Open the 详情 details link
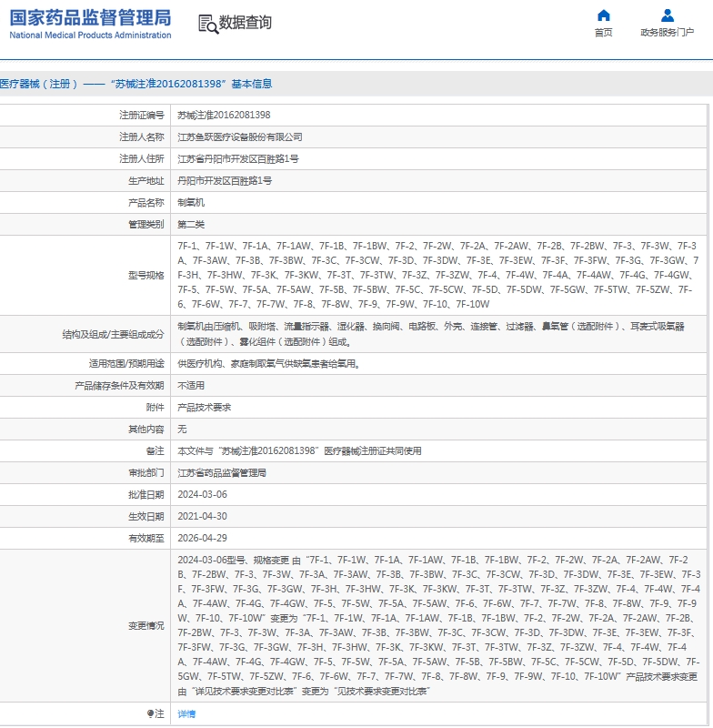Screen dimensions: 713x728 click(186, 713)
